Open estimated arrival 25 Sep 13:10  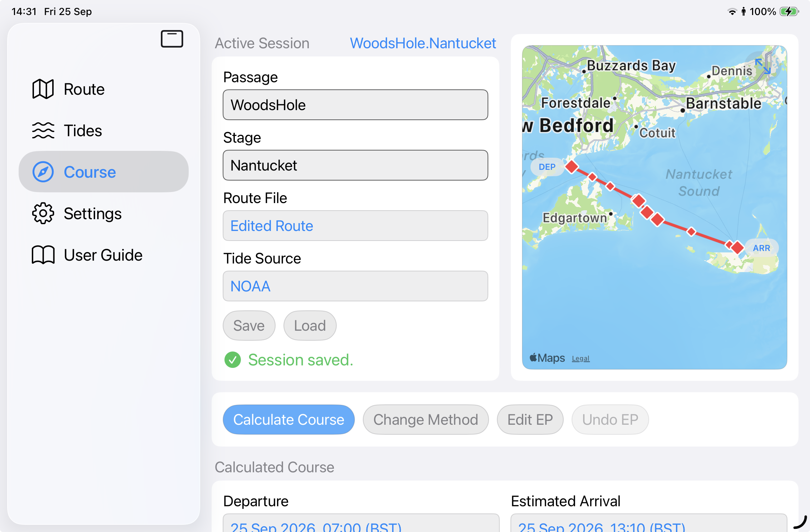click(x=649, y=523)
